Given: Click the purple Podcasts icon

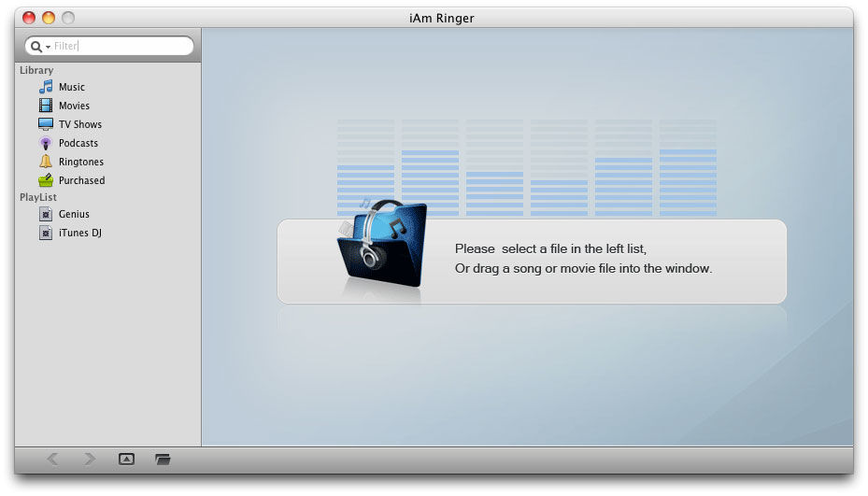Looking at the screenshot, I should pyautogui.click(x=46, y=143).
